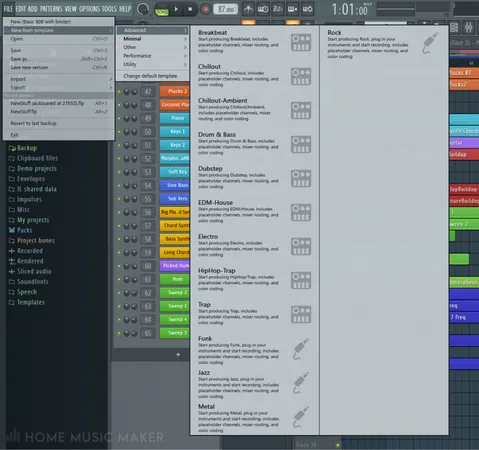The width and height of the screenshot is (479, 450).
Task: Click Change default template option
Action: click(x=153, y=76)
